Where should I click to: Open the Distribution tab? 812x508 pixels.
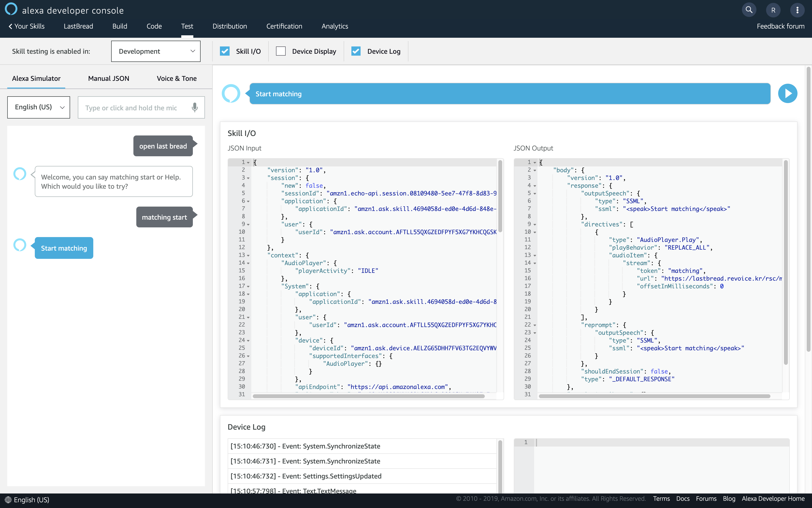[x=230, y=26]
